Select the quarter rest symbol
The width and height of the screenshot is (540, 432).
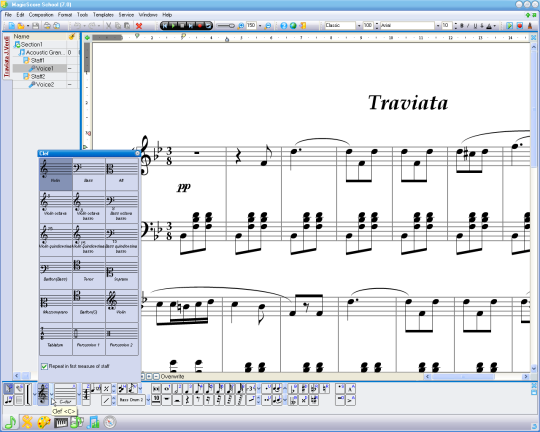pyautogui.click(x=188, y=400)
